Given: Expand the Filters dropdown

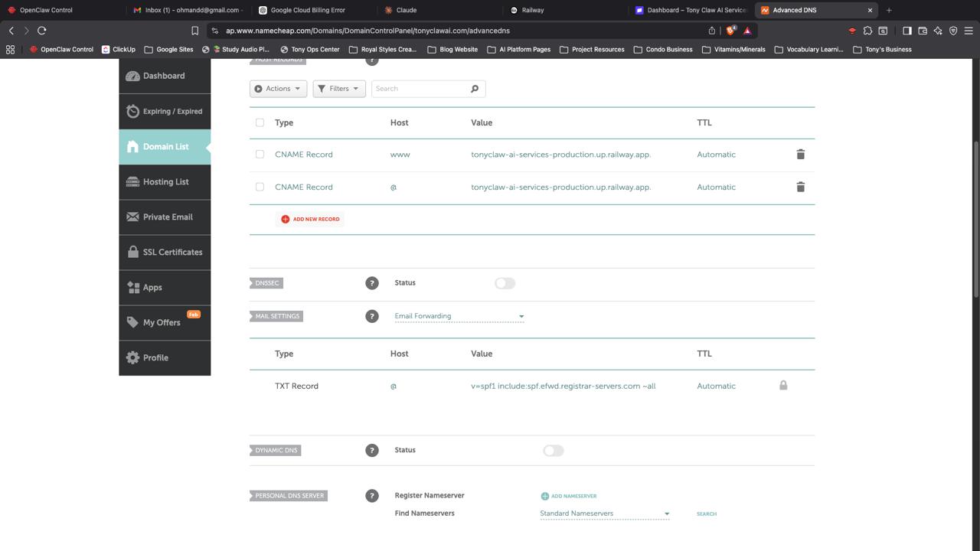Looking at the screenshot, I should click(x=338, y=89).
